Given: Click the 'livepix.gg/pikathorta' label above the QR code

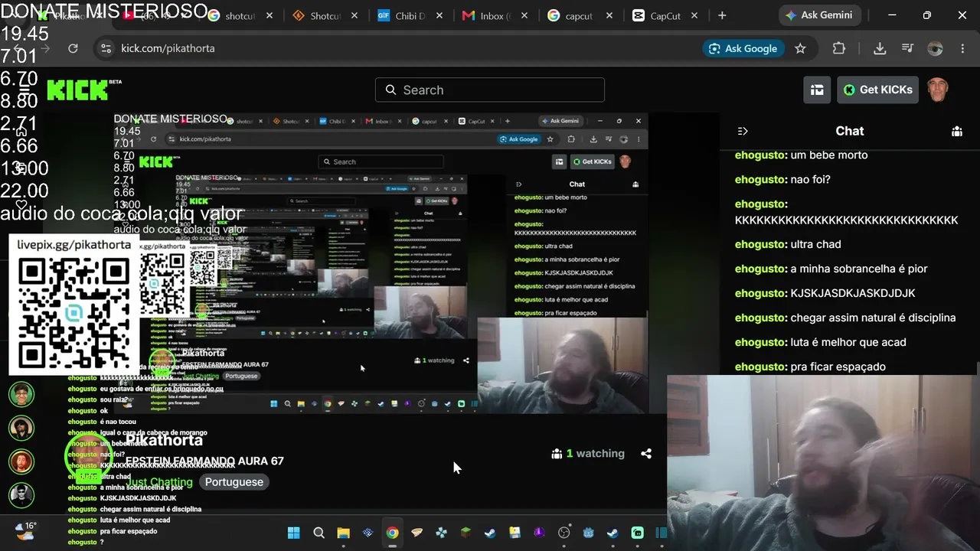Looking at the screenshot, I should click(74, 245).
